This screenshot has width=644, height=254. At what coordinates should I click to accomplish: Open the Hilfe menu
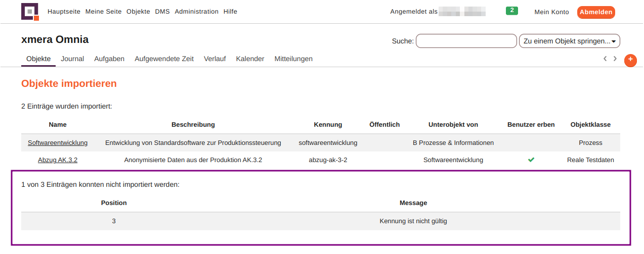230,12
